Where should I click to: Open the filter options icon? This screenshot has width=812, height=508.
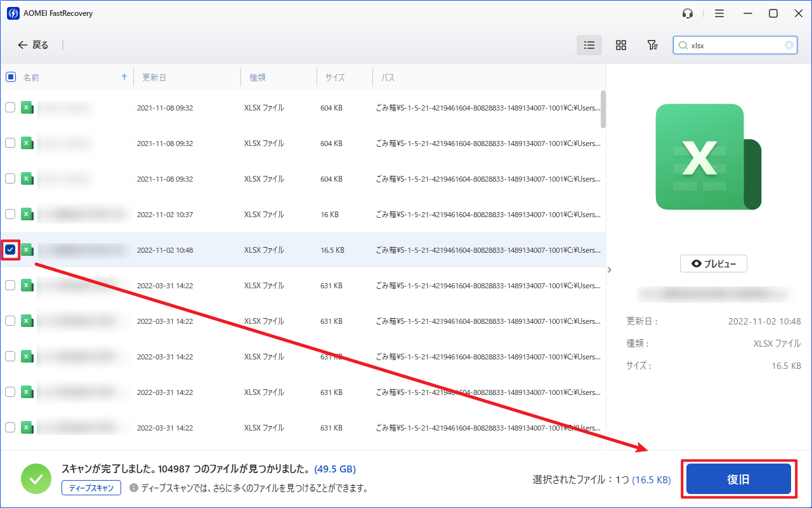[652, 45]
